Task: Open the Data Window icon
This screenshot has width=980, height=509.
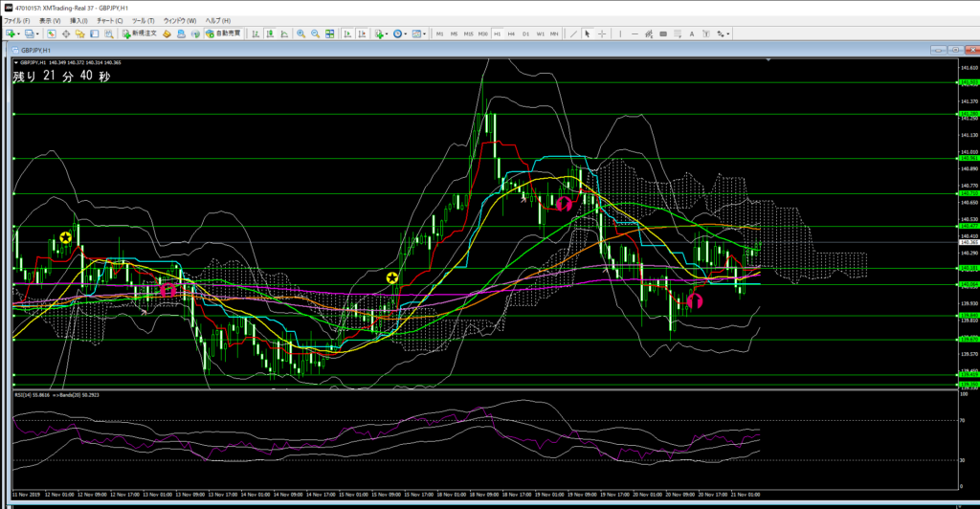Action: (x=66, y=33)
